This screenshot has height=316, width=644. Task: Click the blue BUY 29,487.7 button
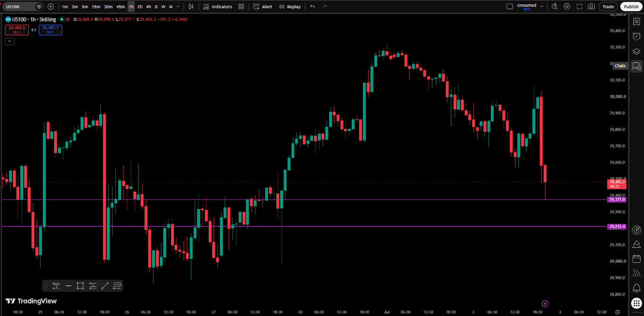pyautogui.click(x=50, y=30)
